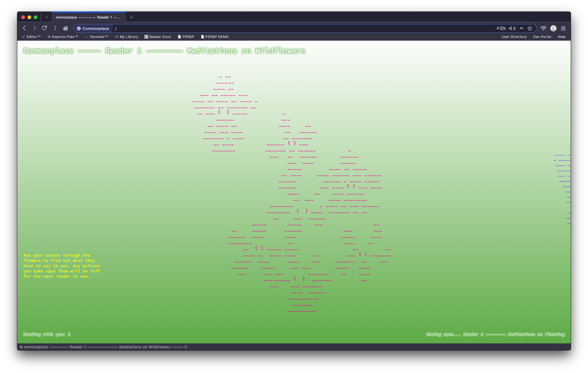Bookmark this page with the star
588x373 pixels.
coord(530,28)
